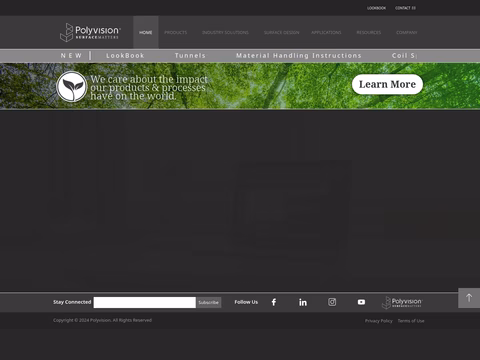Open Material Handling Instructions ticker link
The height and width of the screenshot is (360, 480).
(x=299, y=56)
